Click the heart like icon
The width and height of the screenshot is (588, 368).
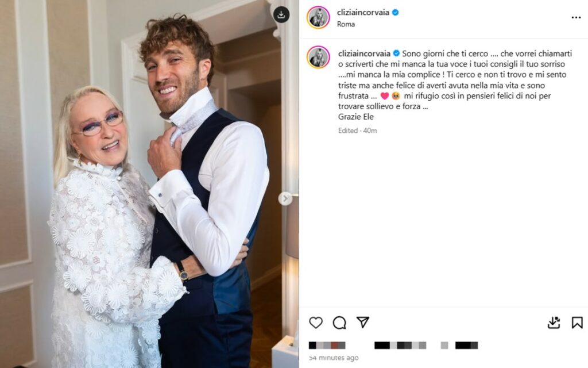coord(316,322)
